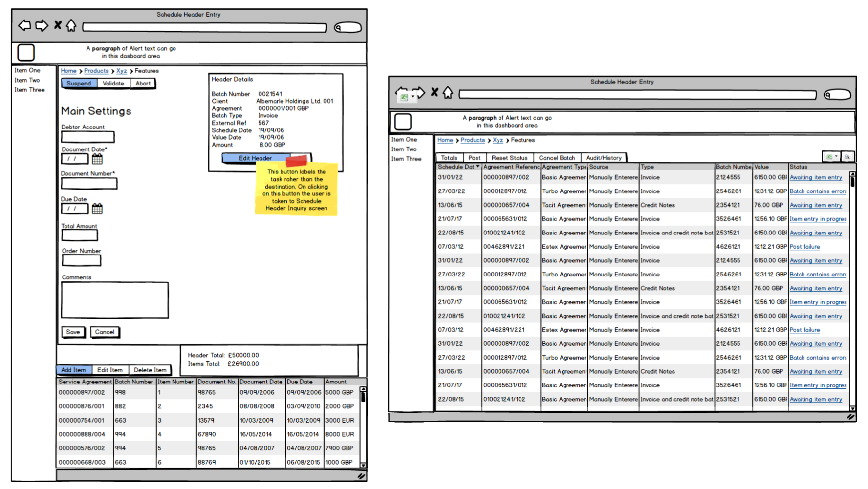Open the calendar picker beside Document Date
Image resolution: width=868 pixels, height=489 pixels.
tap(97, 159)
